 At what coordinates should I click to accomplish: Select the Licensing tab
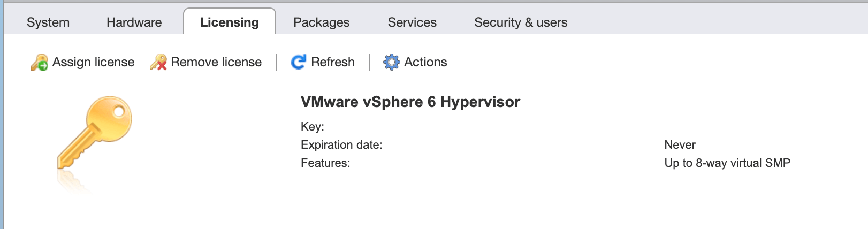coord(230,22)
